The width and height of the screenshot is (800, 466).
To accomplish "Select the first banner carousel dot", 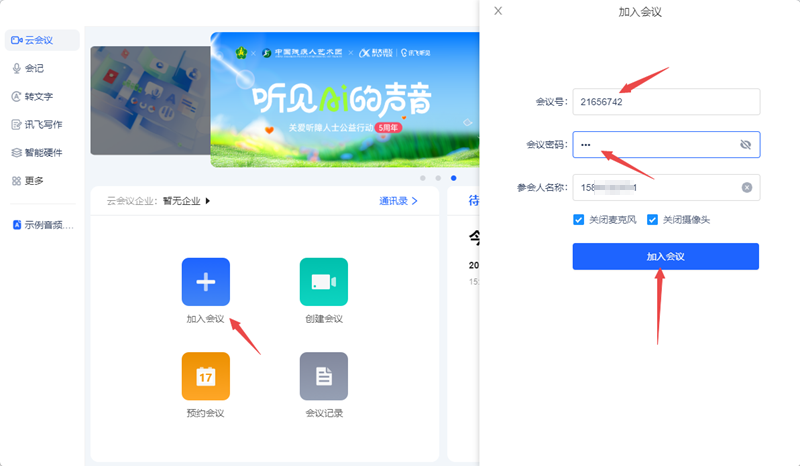I will [422, 178].
